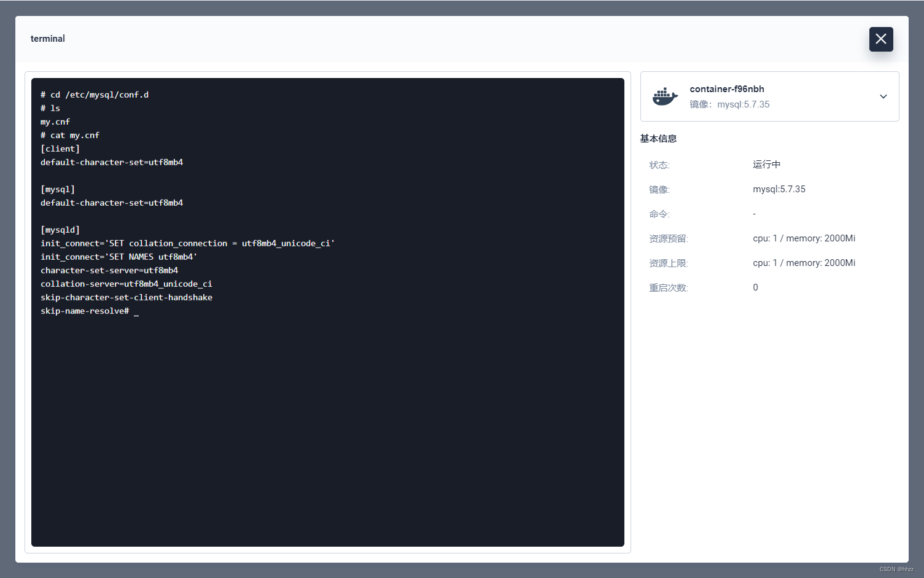This screenshot has width=924, height=578.
Task: Click the [mysqld] section text in terminal
Action: [x=60, y=229]
